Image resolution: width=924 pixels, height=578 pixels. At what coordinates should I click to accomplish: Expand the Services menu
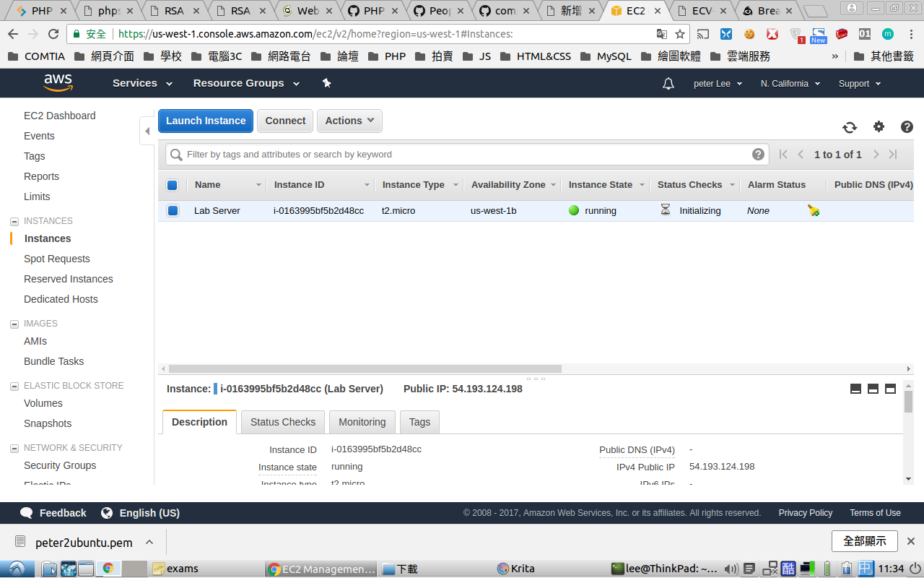point(142,83)
